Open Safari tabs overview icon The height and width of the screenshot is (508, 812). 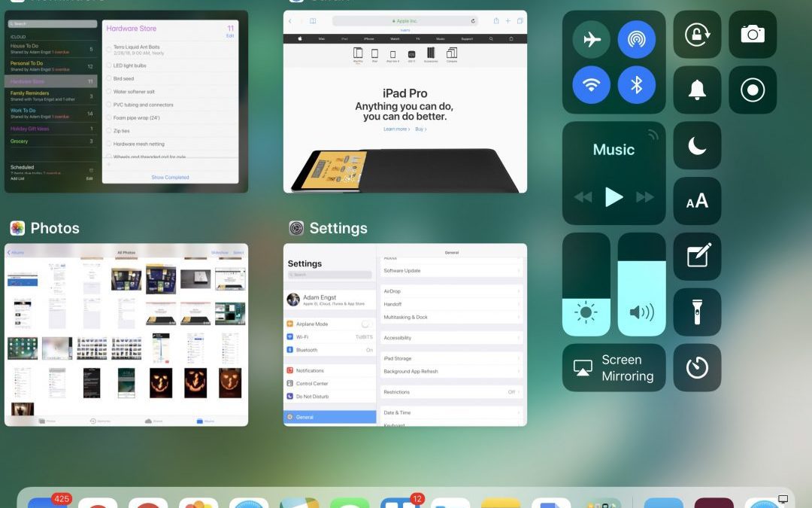520,21
